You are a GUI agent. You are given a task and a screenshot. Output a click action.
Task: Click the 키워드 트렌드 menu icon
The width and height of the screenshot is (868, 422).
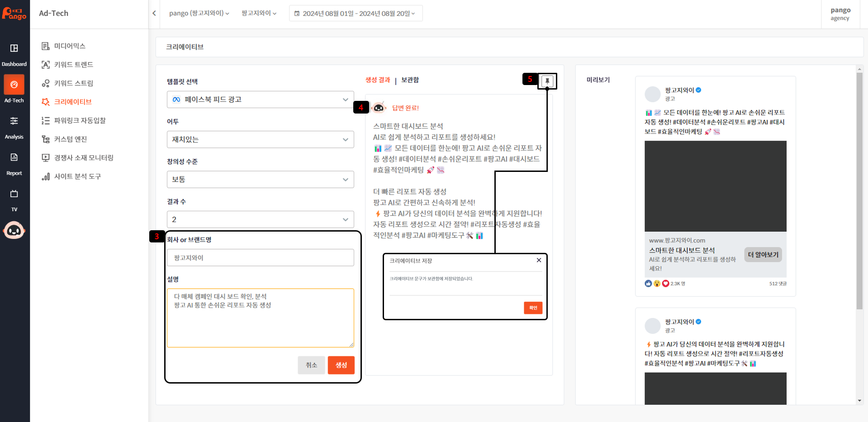pos(45,65)
